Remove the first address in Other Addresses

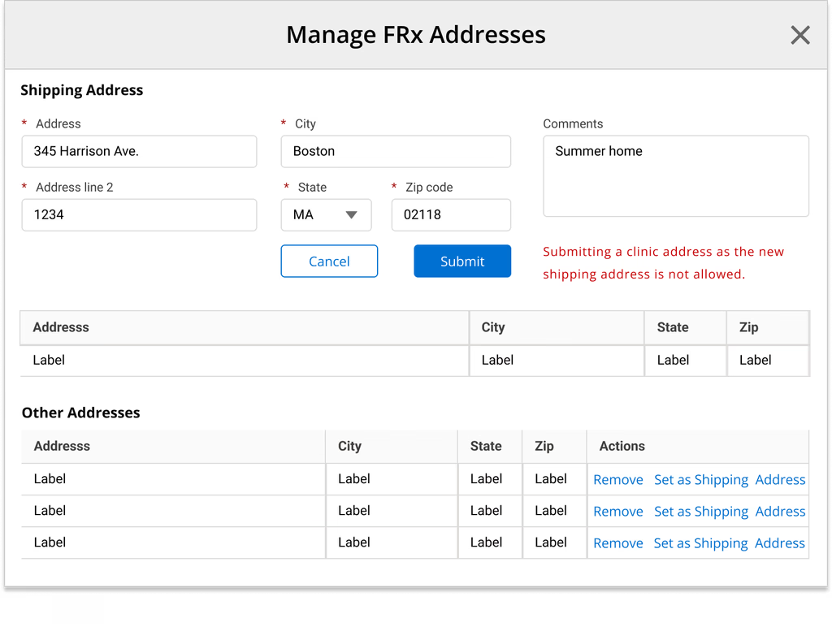click(x=617, y=479)
